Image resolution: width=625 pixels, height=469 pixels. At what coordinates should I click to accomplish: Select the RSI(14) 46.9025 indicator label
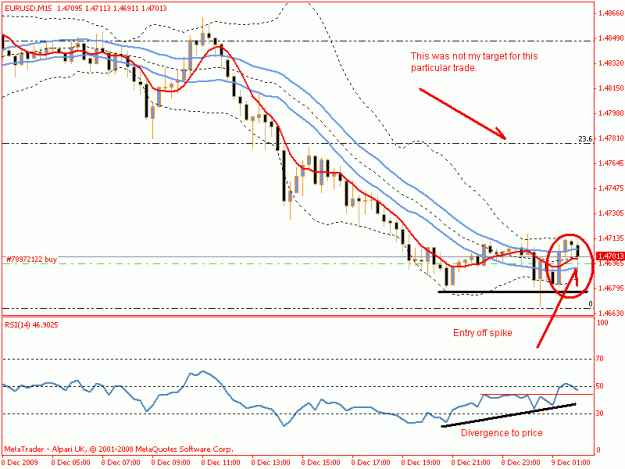[x=31, y=325]
